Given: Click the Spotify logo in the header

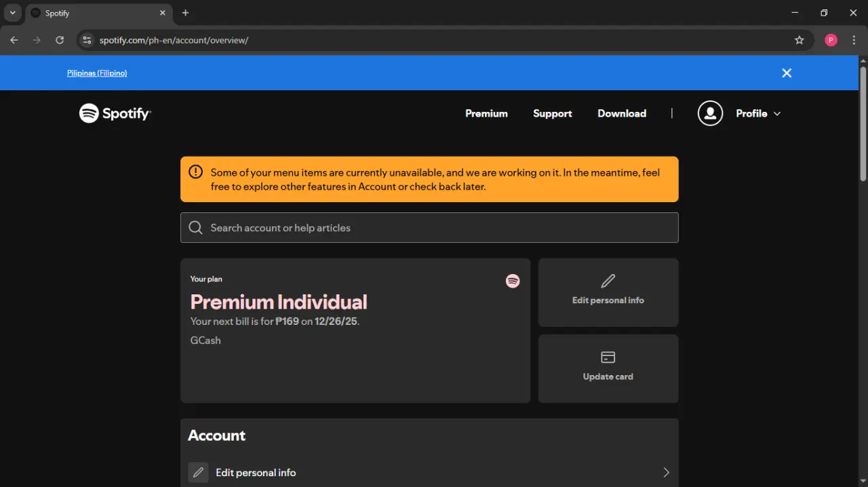Looking at the screenshot, I should point(115,113).
